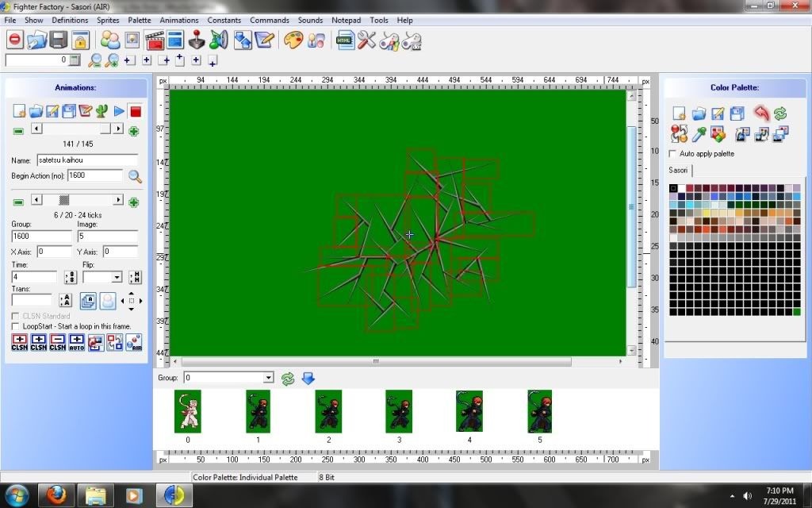This screenshot has height=508, width=812.
Task: Open the Sprites menu
Action: click(x=108, y=20)
